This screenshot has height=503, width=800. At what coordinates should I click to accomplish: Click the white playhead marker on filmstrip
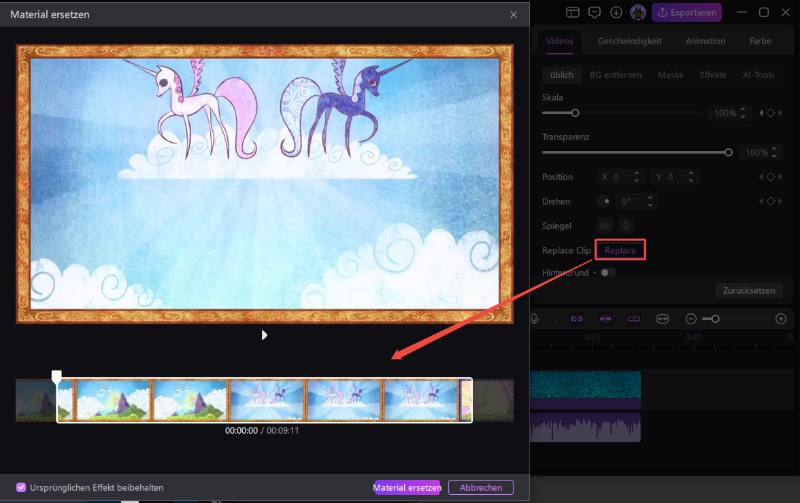(x=57, y=376)
